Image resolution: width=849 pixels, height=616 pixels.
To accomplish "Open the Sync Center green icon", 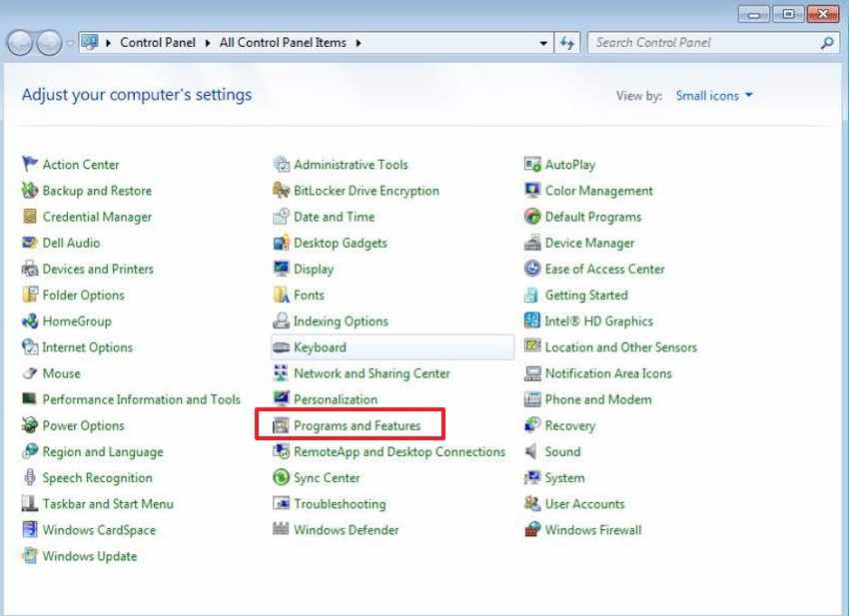I will click(x=281, y=477).
